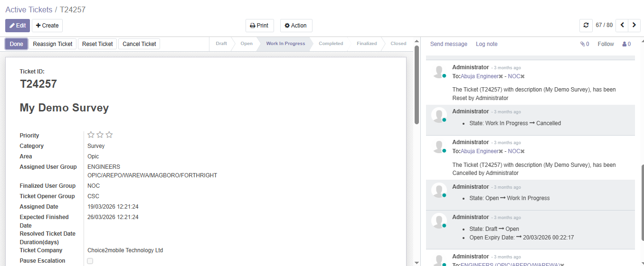The image size is (644, 266).
Task: Remove Abuja Engineer recipient in Reset message
Action: pos(501,76)
